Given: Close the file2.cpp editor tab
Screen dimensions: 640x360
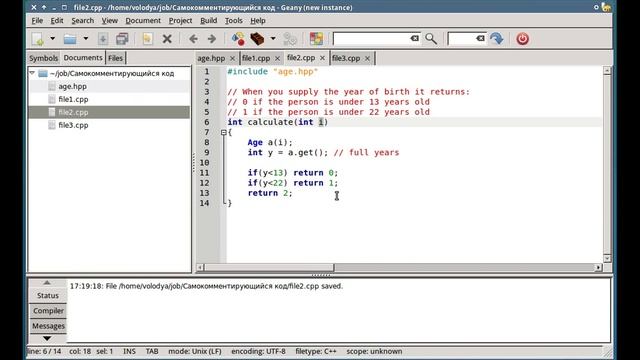Looking at the screenshot, I should 322,58.
